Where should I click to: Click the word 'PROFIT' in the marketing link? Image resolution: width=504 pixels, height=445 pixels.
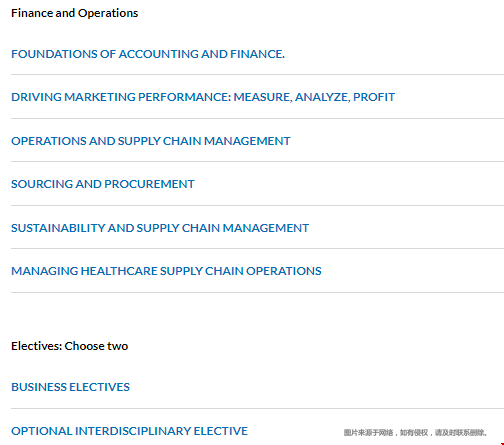tap(374, 97)
